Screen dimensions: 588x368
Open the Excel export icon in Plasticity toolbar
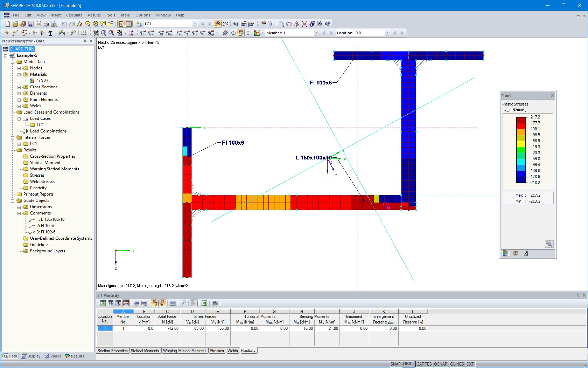point(204,304)
